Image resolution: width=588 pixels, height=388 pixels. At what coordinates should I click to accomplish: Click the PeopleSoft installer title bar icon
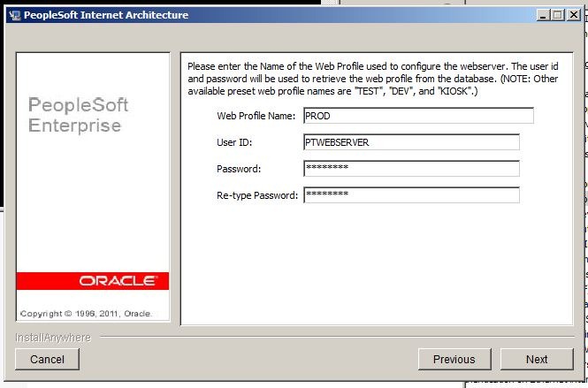point(13,14)
